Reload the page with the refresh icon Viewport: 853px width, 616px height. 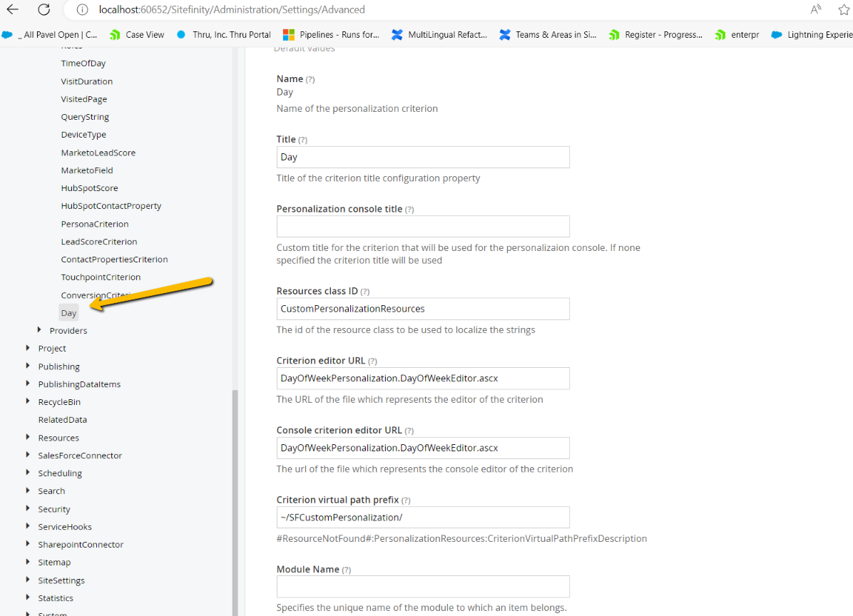point(44,9)
